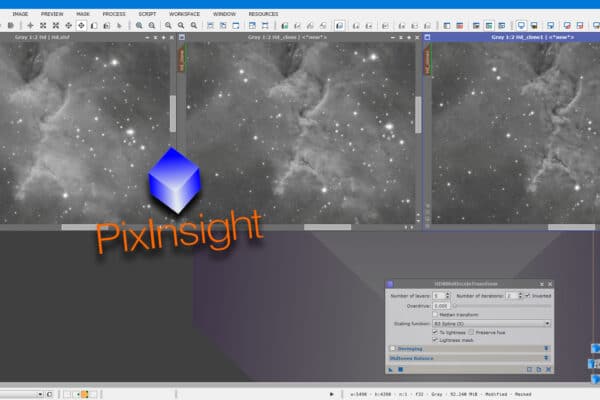Shade the HDRMultiscaleTransform dialog
The image size is (600, 400).
pyautogui.click(x=542, y=284)
